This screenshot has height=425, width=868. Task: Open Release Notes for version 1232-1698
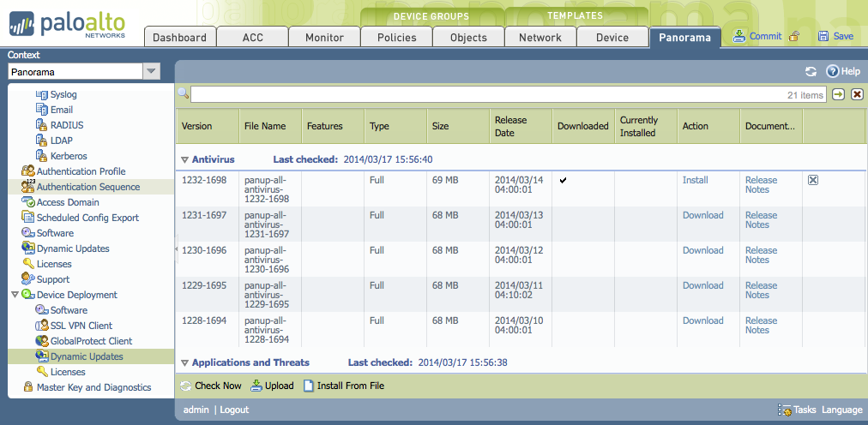pos(761,184)
